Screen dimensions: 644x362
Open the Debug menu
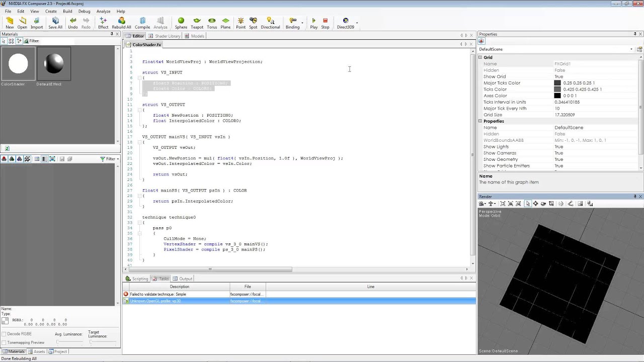84,11
